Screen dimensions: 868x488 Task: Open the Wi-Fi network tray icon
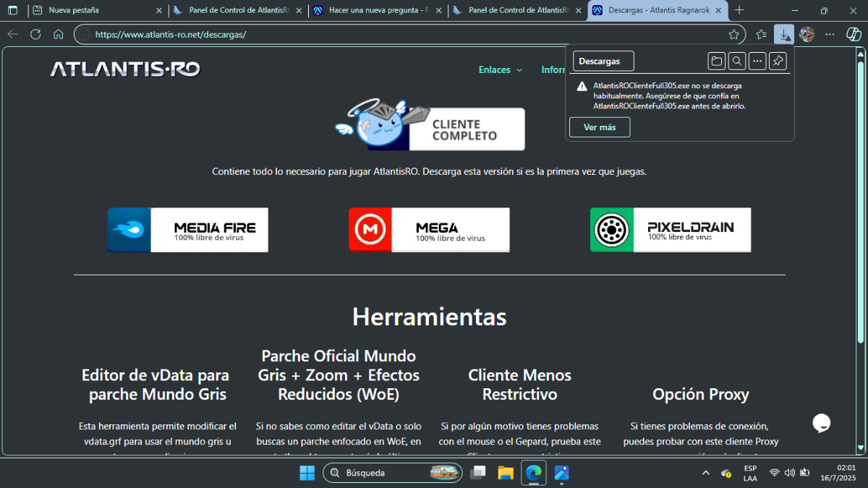point(774,473)
